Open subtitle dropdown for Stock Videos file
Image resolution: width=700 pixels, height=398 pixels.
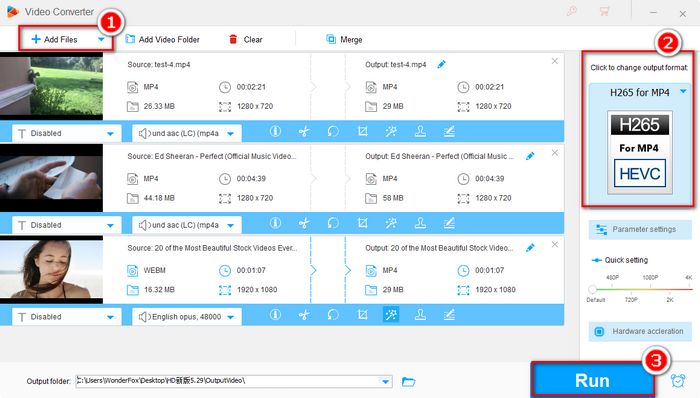(110, 317)
